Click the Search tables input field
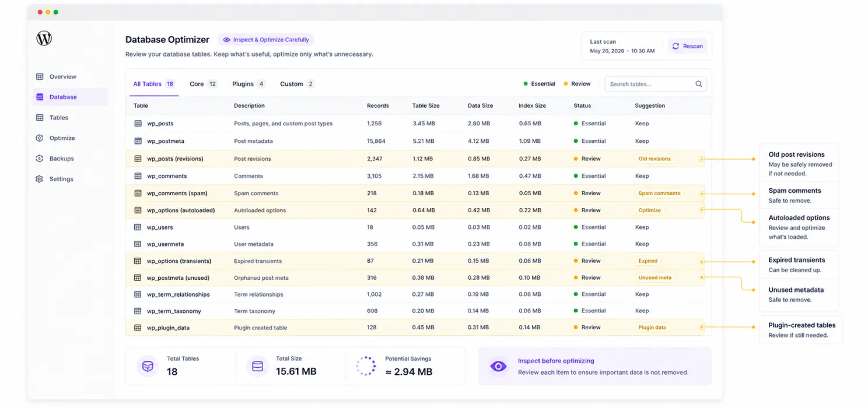Screen dimensions: 868x408 (655, 84)
